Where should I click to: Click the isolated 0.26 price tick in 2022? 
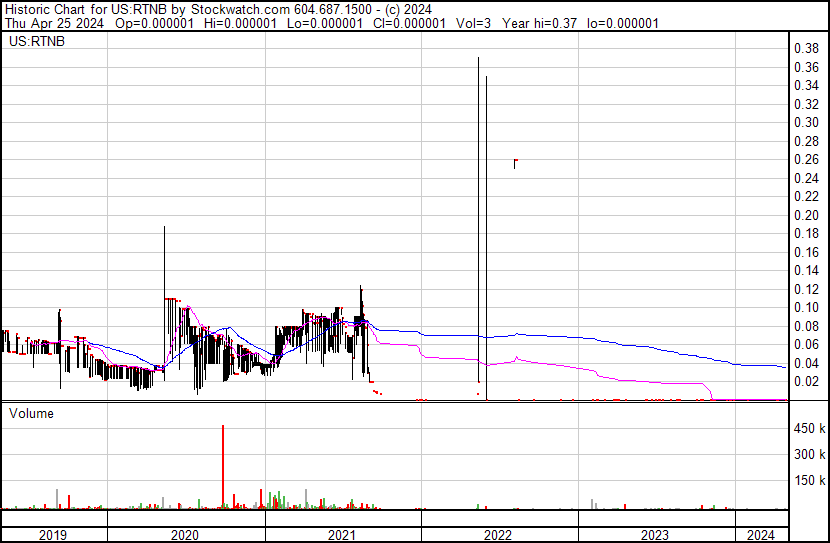coord(515,164)
